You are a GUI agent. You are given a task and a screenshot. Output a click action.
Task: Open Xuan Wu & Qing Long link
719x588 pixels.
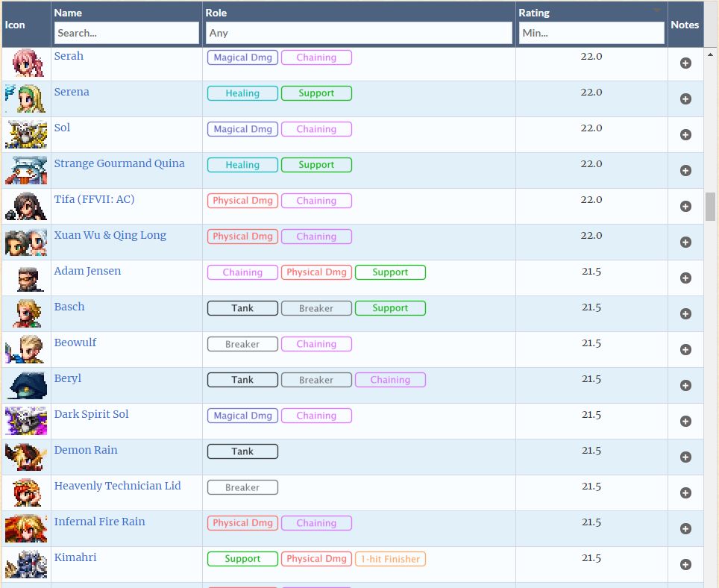tap(110, 235)
